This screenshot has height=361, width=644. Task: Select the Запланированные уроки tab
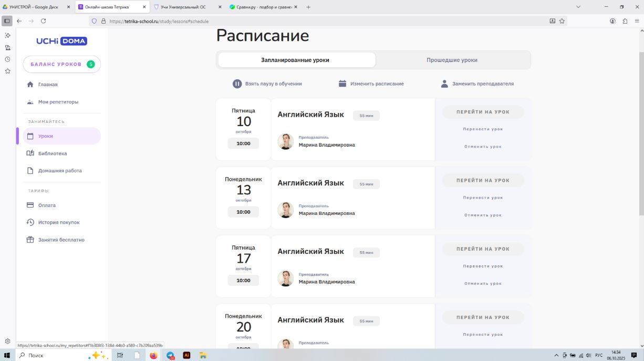[x=295, y=60]
